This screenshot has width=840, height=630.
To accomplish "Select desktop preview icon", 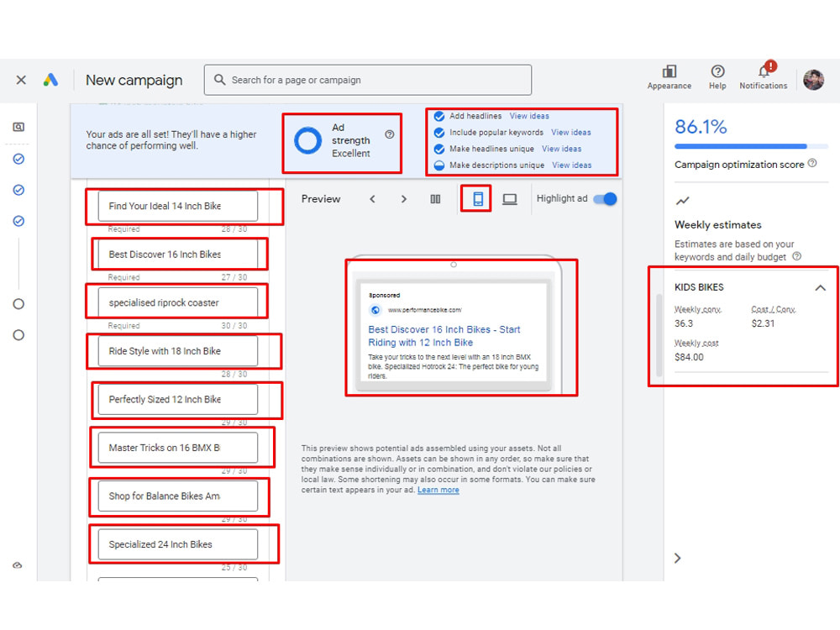I will pos(510,199).
